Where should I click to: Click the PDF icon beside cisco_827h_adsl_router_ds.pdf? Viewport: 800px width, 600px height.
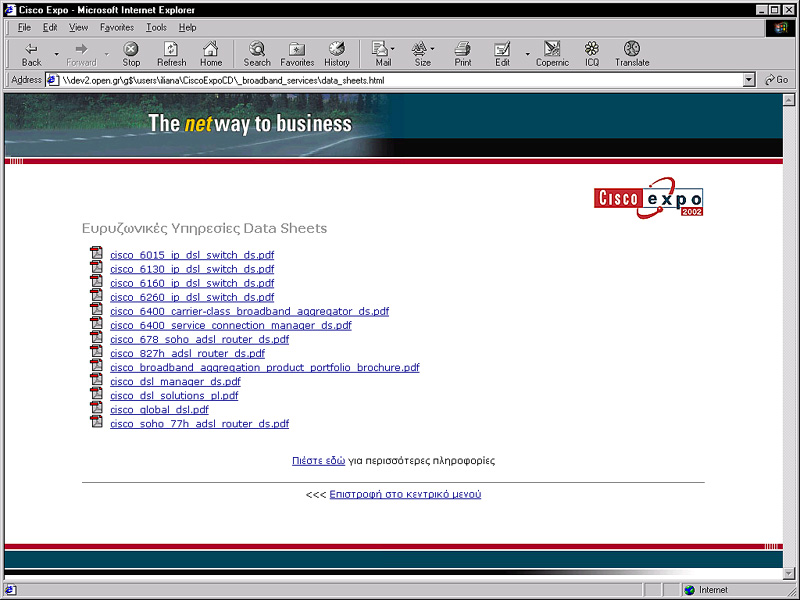[x=96, y=352]
